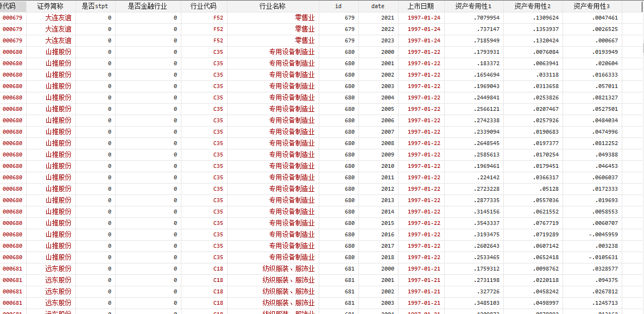Click the 资产专用性1 column header

pyautogui.click(x=473, y=6)
